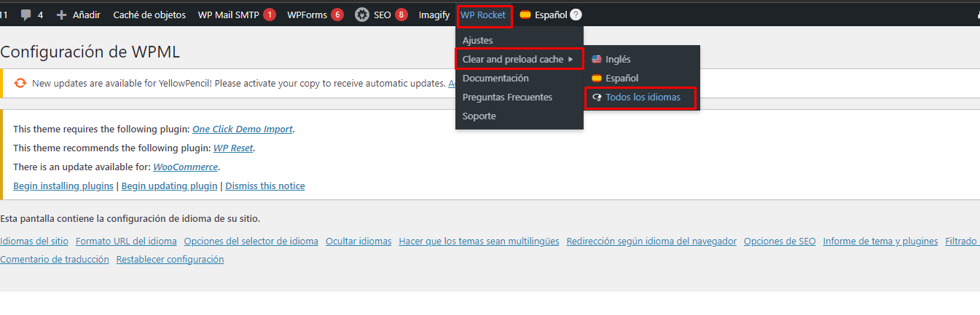Open Hacer que los temas sean multilingües
980x315 pixels.
pos(479,242)
